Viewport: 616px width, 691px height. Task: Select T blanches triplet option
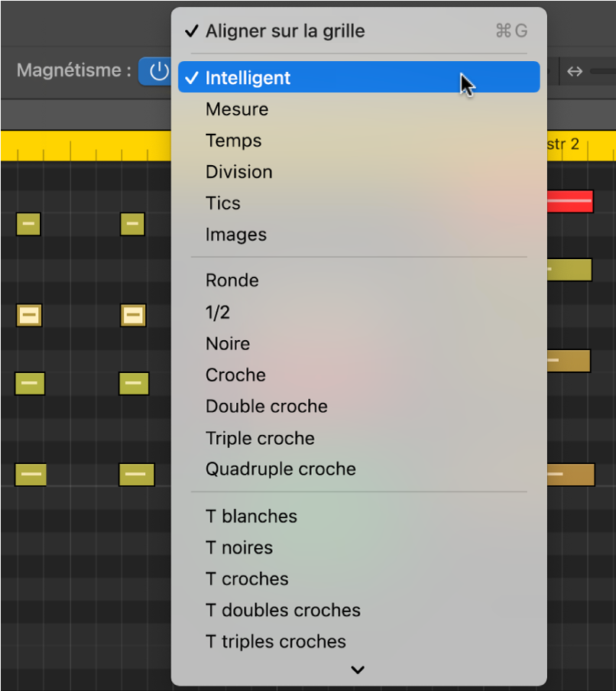[251, 517]
